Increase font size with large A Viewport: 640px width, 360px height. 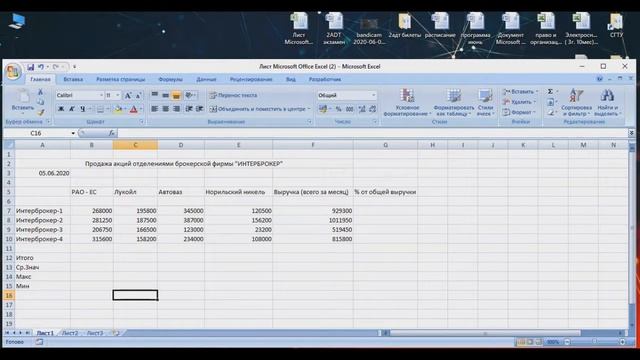point(128,96)
